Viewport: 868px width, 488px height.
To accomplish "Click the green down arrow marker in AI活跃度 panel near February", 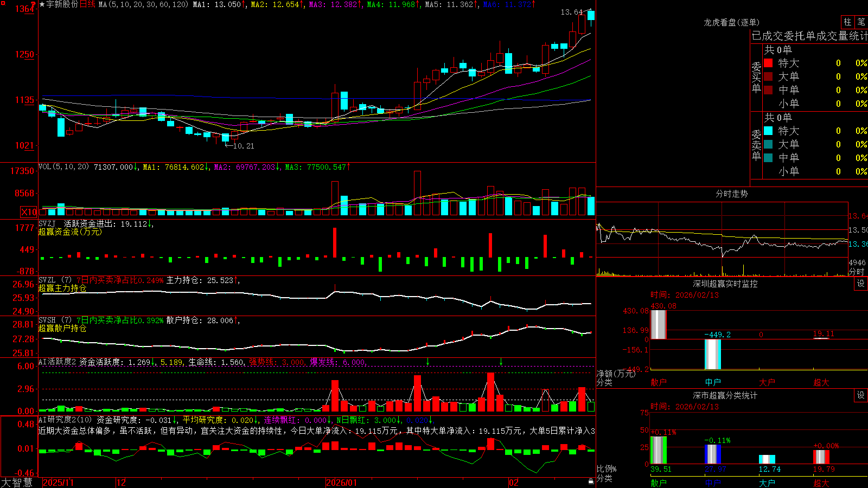I will [501, 362].
